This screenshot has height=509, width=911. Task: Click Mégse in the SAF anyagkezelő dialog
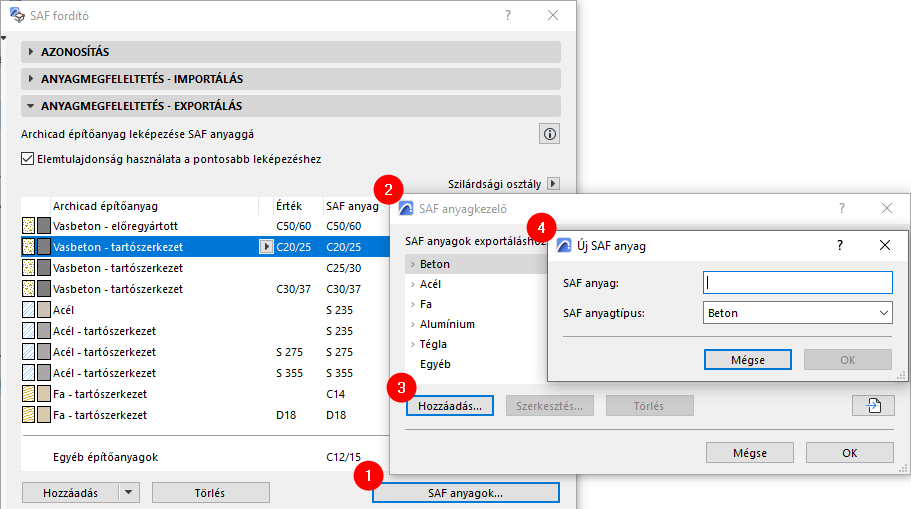[749, 453]
